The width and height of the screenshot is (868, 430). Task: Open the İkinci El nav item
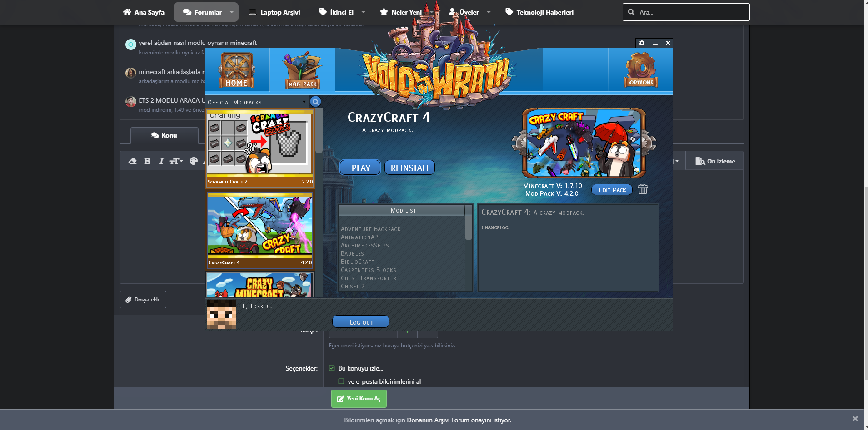click(x=336, y=12)
